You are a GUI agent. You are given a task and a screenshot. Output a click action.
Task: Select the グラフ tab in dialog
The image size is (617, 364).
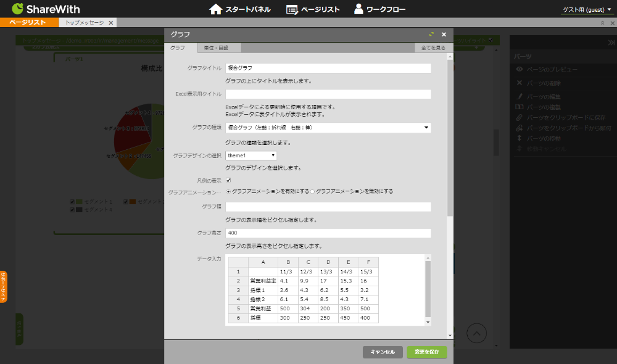click(178, 48)
